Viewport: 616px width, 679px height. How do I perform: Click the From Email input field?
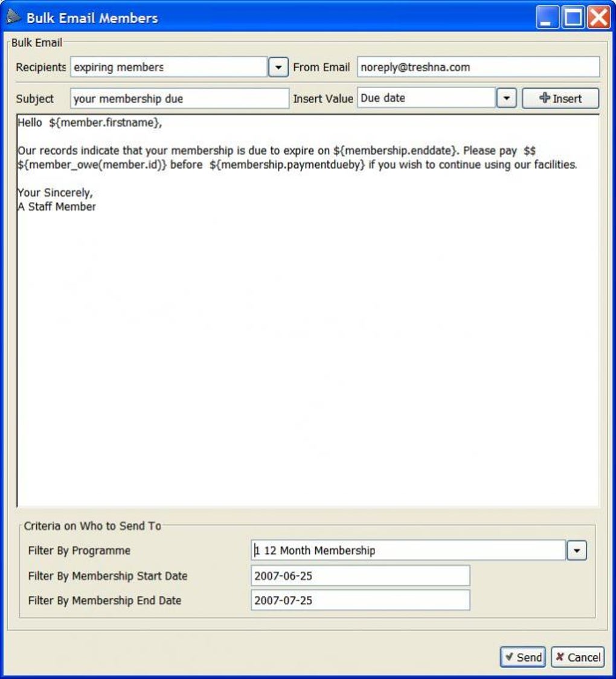click(478, 67)
